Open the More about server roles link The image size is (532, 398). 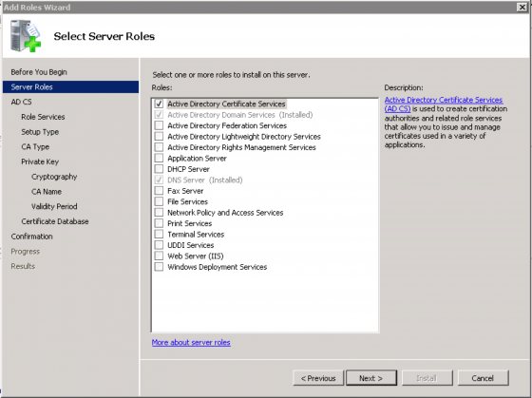(x=191, y=342)
